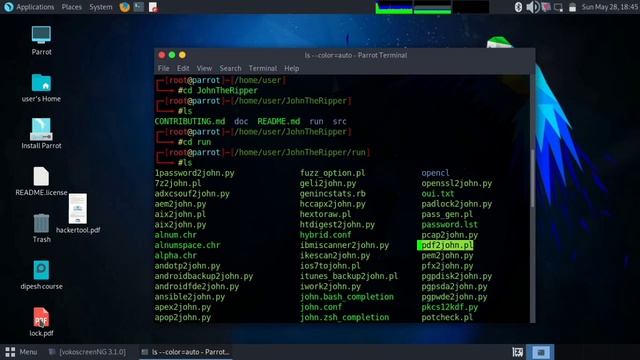The width and height of the screenshot is (640, 360).
Task: Click the yellow window button of terminal
Action: click(182, 55)
